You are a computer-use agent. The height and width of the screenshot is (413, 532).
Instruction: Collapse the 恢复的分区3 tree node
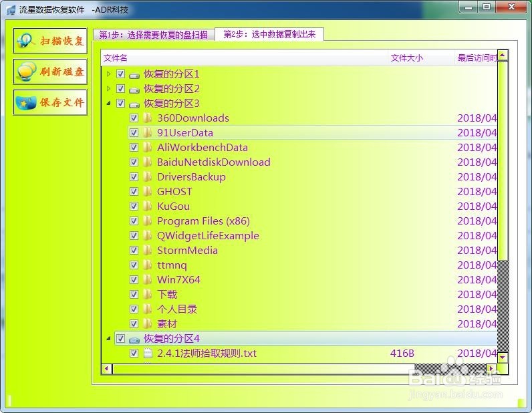coord(108,103)
